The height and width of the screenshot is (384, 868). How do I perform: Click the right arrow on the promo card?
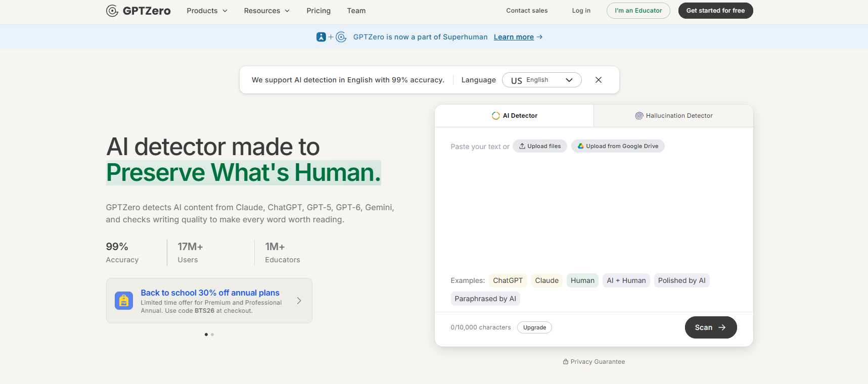tap(299, 301)
